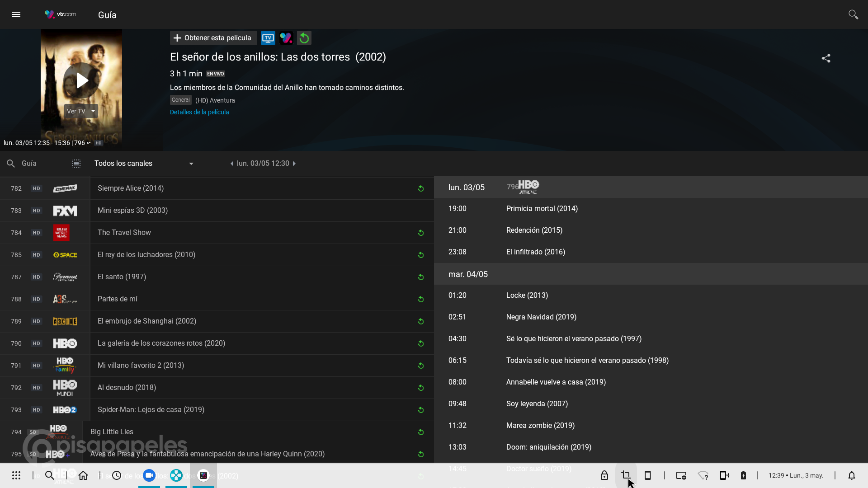Select Locke (2013) in schedule list
The height and width of the screenshot is (488, 868).
527,296
